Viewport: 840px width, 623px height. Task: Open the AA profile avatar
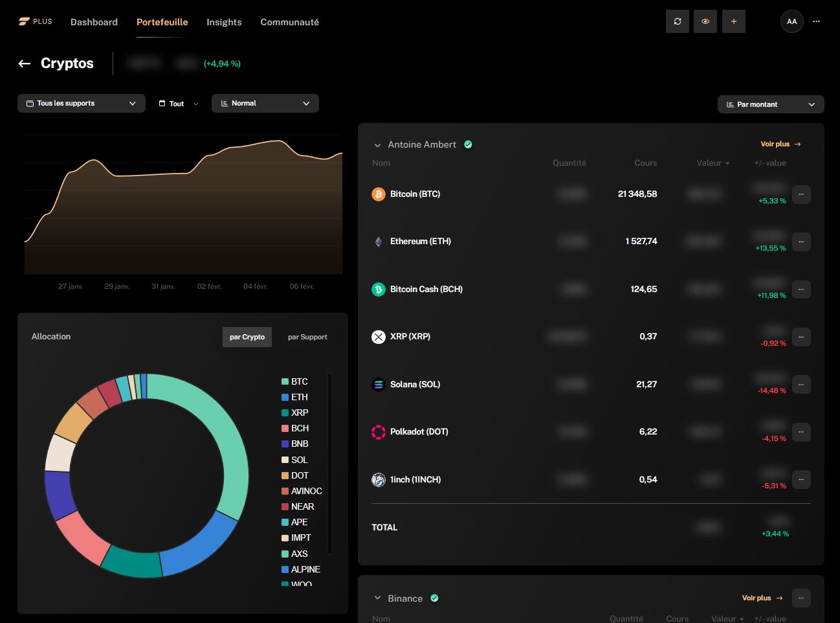(791, 21)
